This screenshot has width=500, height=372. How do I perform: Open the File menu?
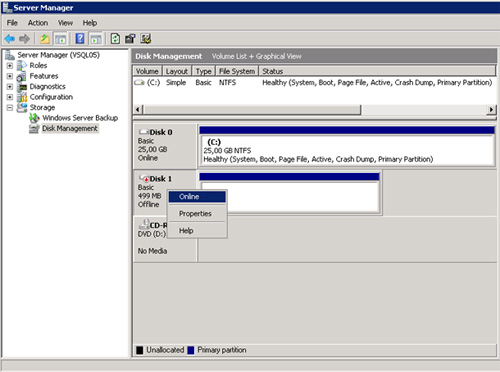click(12, 23)
